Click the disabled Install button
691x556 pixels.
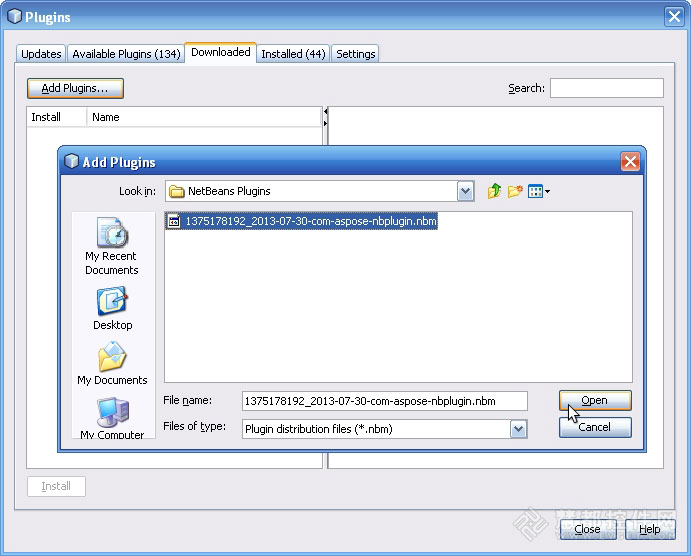coord(56,486)
